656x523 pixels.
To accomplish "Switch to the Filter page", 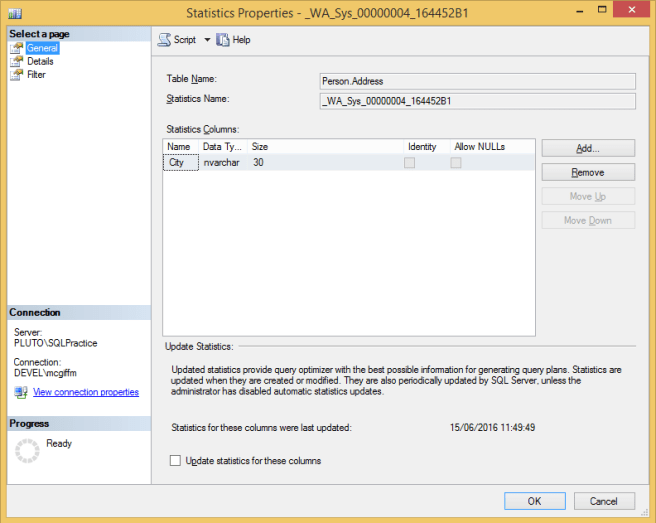I will coord(36,75).
